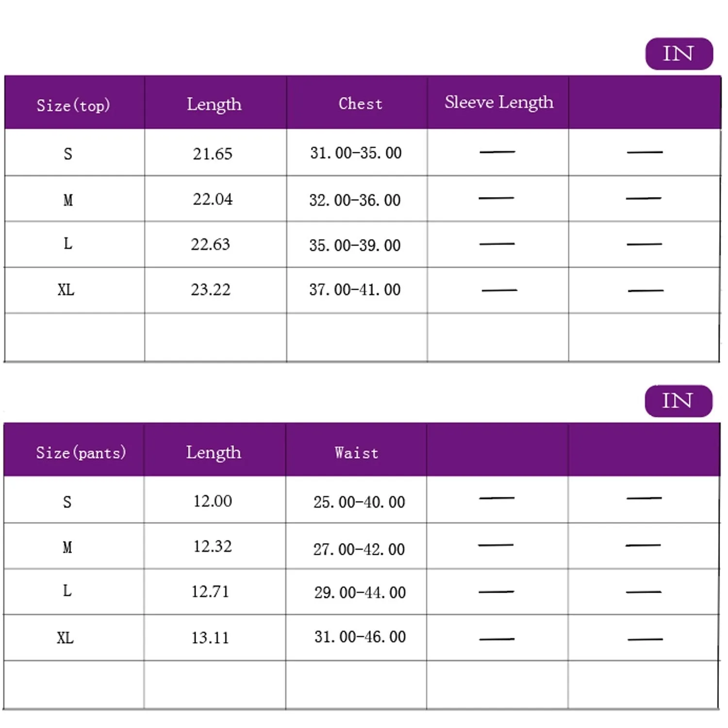
Task: Click the 37.00-41.00 chest range
Action: click(355, 290)
